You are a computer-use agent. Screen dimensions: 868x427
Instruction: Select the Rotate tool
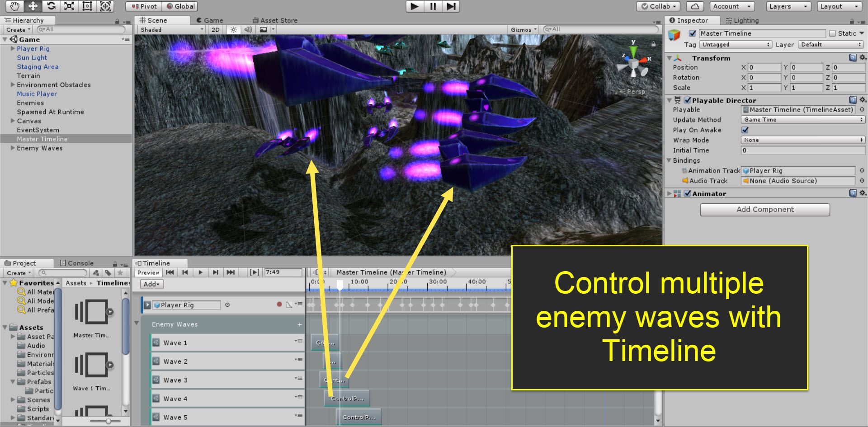pyautogui.click(x=50, y=6)
